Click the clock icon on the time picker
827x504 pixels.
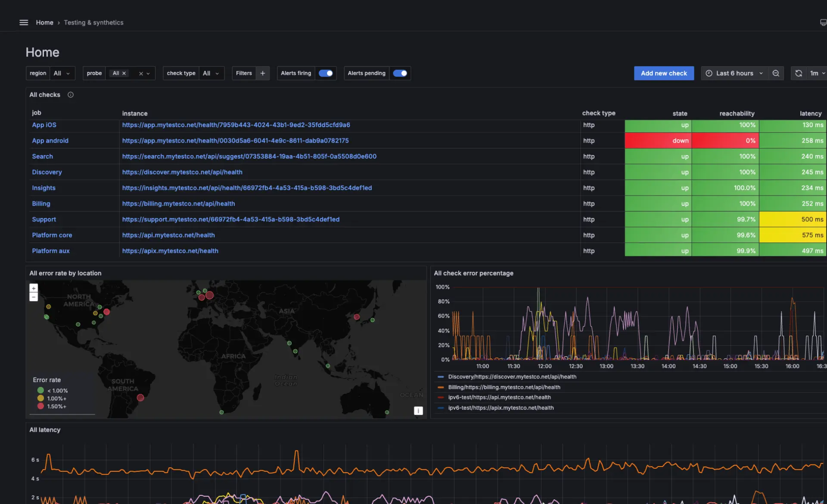(709, 73)
